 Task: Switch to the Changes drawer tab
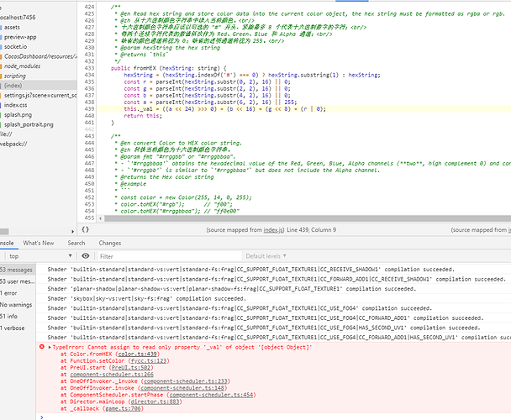pos(110,243)
